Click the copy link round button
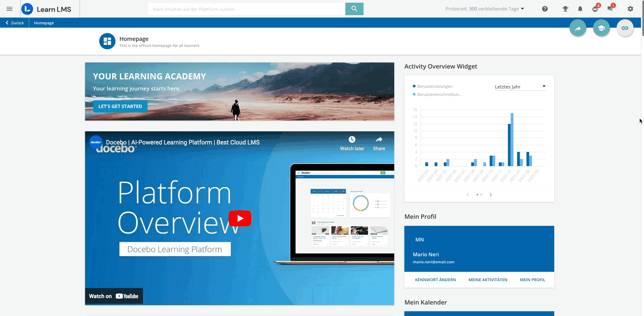644x316 pixels. [625, 28]
